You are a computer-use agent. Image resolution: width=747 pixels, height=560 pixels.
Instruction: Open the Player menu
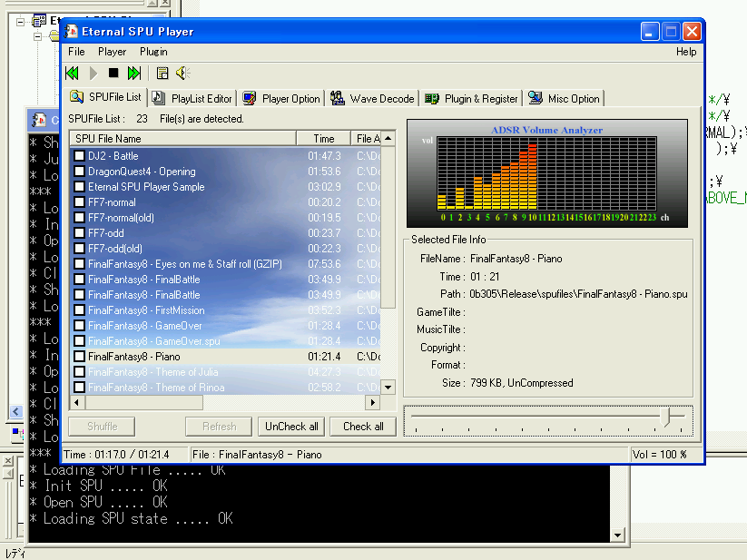pyautogui.click(x=112, y=52)
